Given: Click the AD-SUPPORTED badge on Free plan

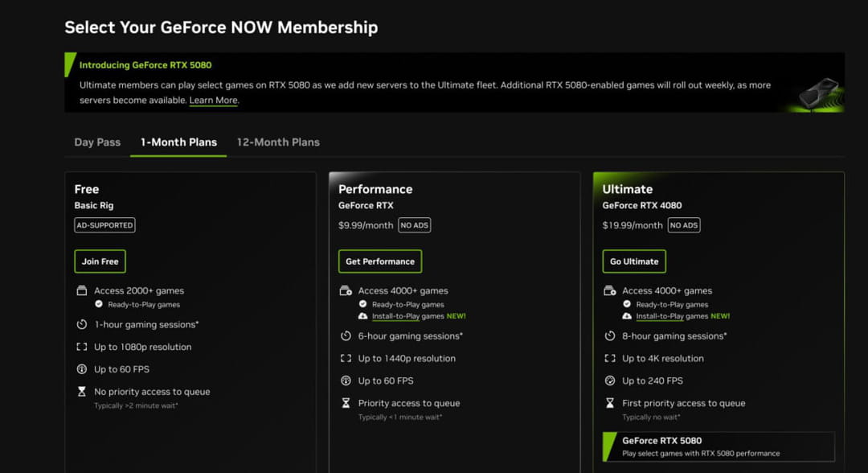Looking at the screenshot, I should click(104, 225).
